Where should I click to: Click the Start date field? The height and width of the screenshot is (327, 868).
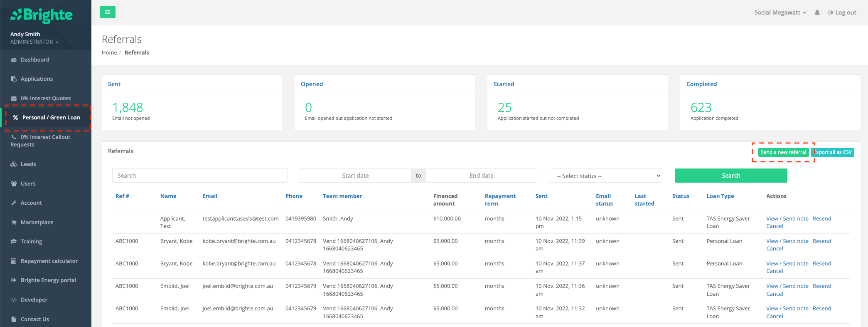355,176
